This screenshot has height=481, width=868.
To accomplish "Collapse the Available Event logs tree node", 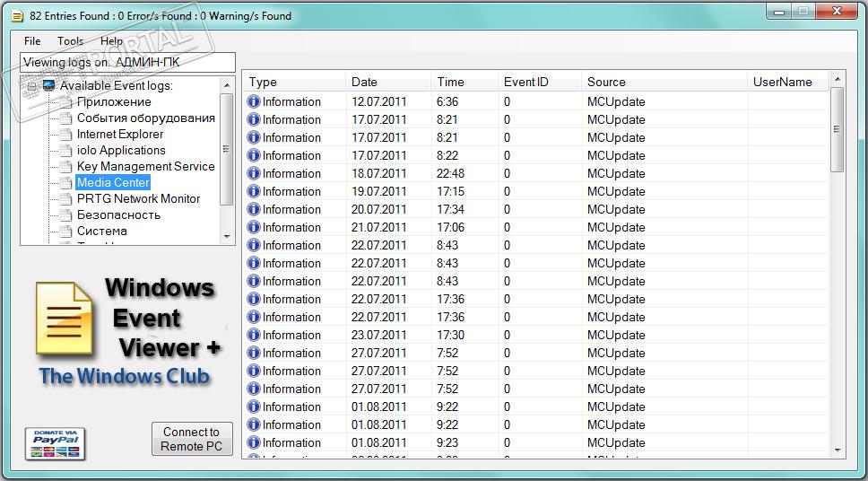I will (31, 86).
